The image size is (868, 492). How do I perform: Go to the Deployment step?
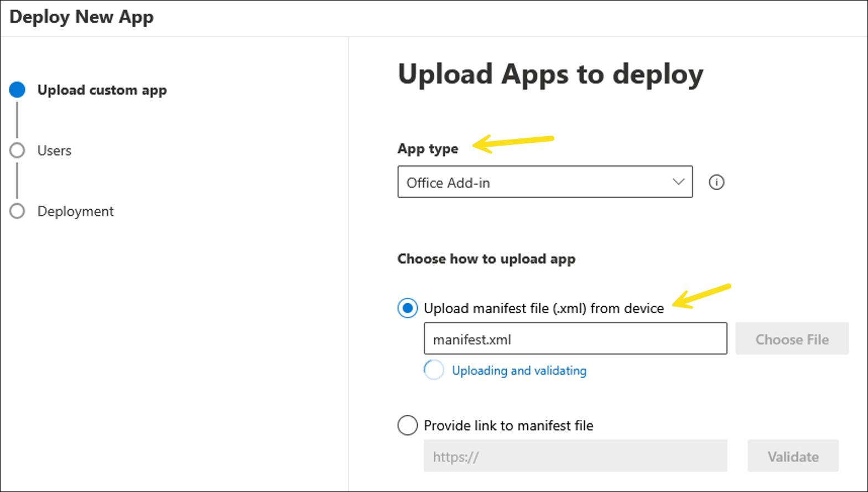[x=75, y=211]
